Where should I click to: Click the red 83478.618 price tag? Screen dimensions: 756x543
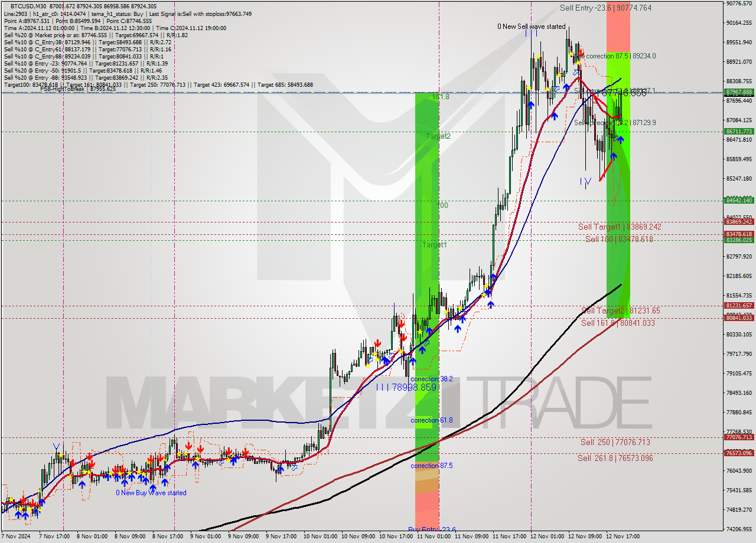[739, 234]
